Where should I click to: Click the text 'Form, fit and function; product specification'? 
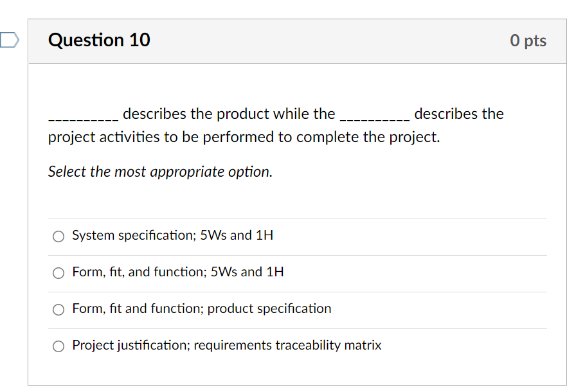click(202, 308)
